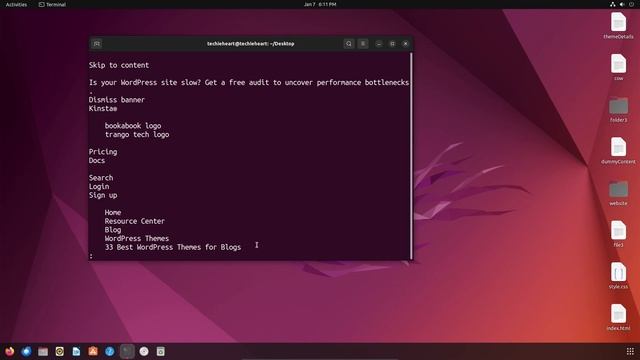Click the network status icon in top bar
The width and height of the screenshot is (640, 360).
pos(612,4)
